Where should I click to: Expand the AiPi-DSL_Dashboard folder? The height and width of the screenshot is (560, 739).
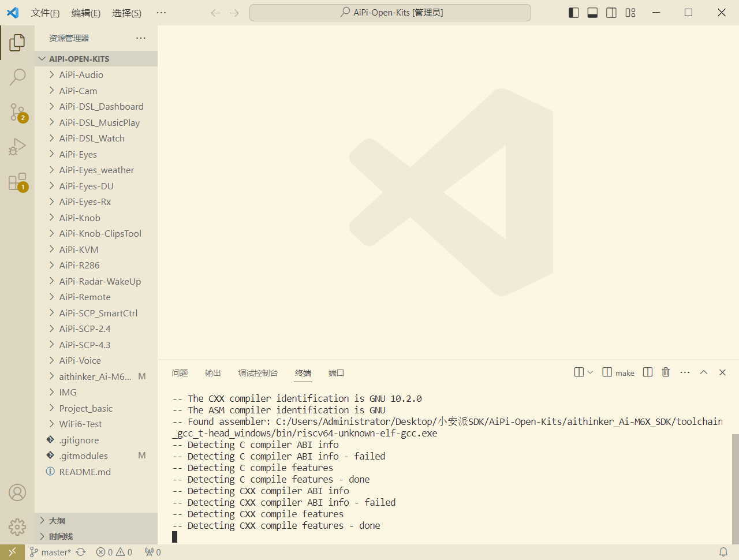pos(96,106)
